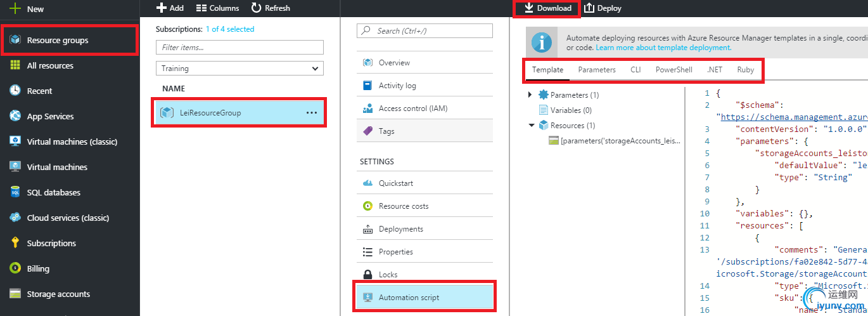The height and width of the screenshot is (316, 868).
Task: Click the LeiResourceGroup cube icon
Action: point(167,112)
